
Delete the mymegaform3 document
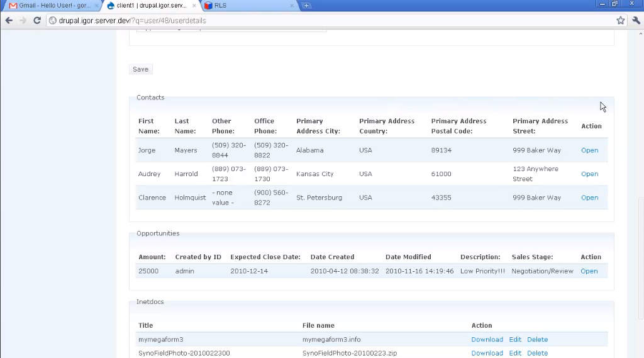[537, 339]
